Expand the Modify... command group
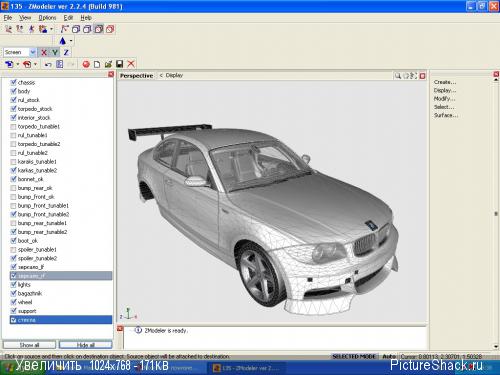The image size is (500, 375). [444, 99]
